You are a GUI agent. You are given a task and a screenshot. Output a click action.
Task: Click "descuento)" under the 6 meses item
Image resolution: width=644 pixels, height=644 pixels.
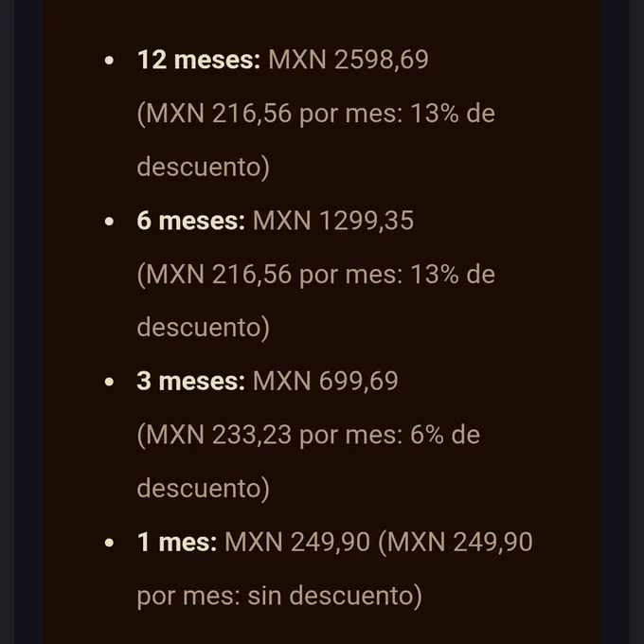(204, 328)
